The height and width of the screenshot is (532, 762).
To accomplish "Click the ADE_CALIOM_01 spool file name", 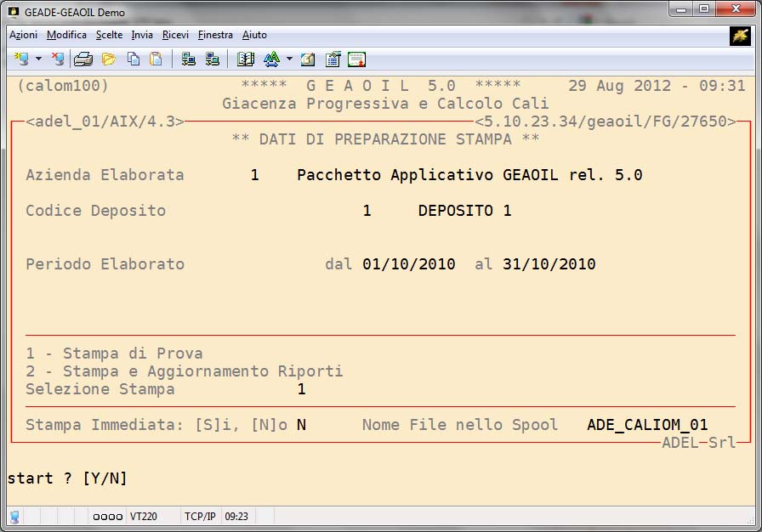I will (x=647, y=425).
